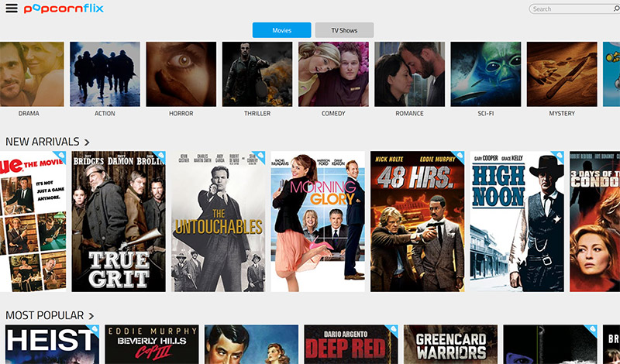Open the Thriller genre thumbnail
The width and height of the screenshot is (620, 364).
[257, 74]
